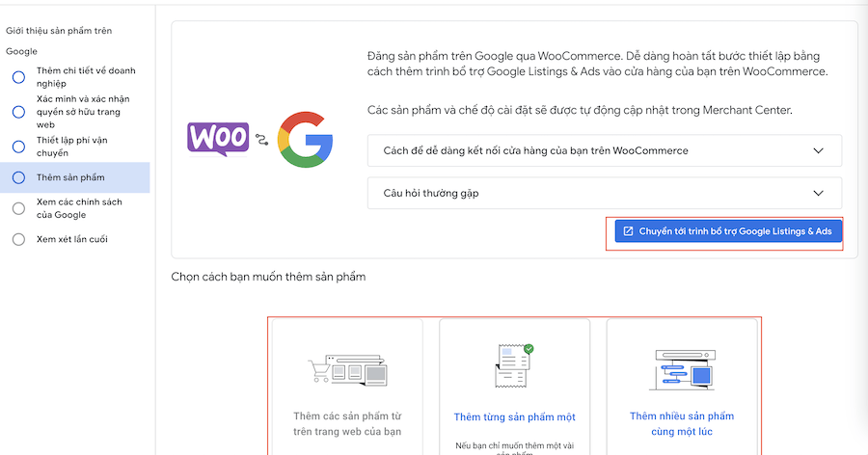Choose 'Thêm từng sản phẩm một'
The width and height of the screenshot is (868, 455).
click(x=514, y=416)
